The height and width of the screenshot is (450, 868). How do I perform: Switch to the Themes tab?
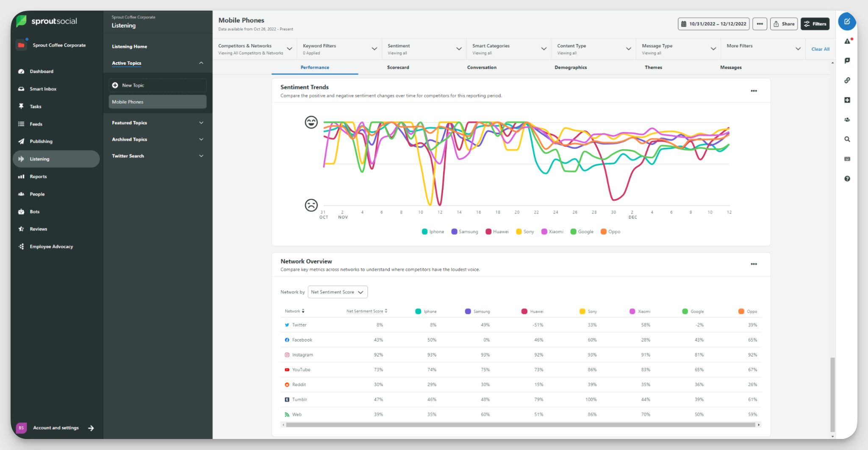click(654, 67)
